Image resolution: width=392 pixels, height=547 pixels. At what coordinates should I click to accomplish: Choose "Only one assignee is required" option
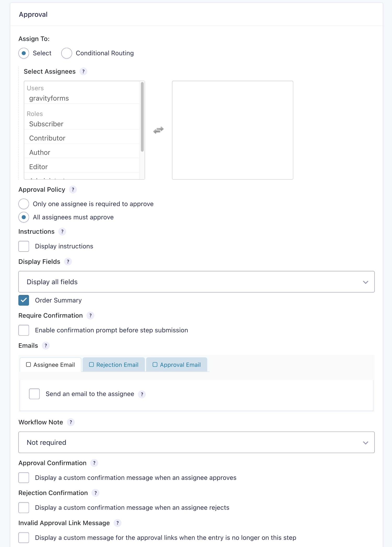click(24, 204)
